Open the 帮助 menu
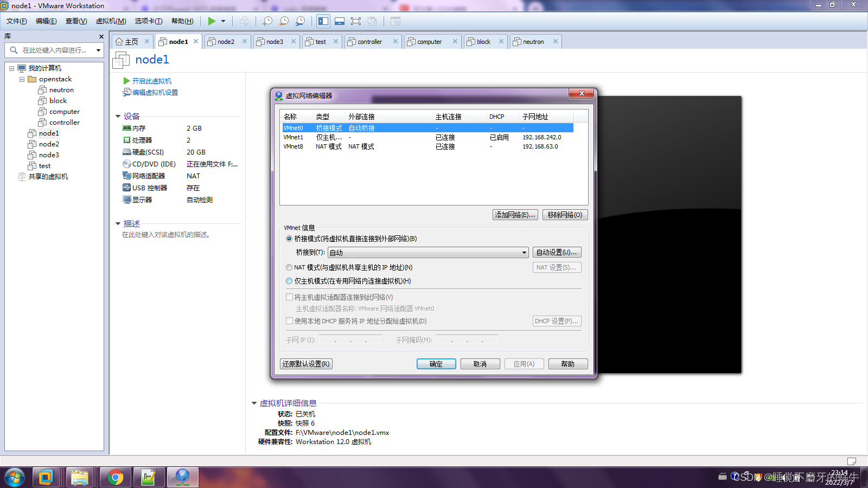The height and width of the screenshot is (488, 868). [x=182, y=21]
